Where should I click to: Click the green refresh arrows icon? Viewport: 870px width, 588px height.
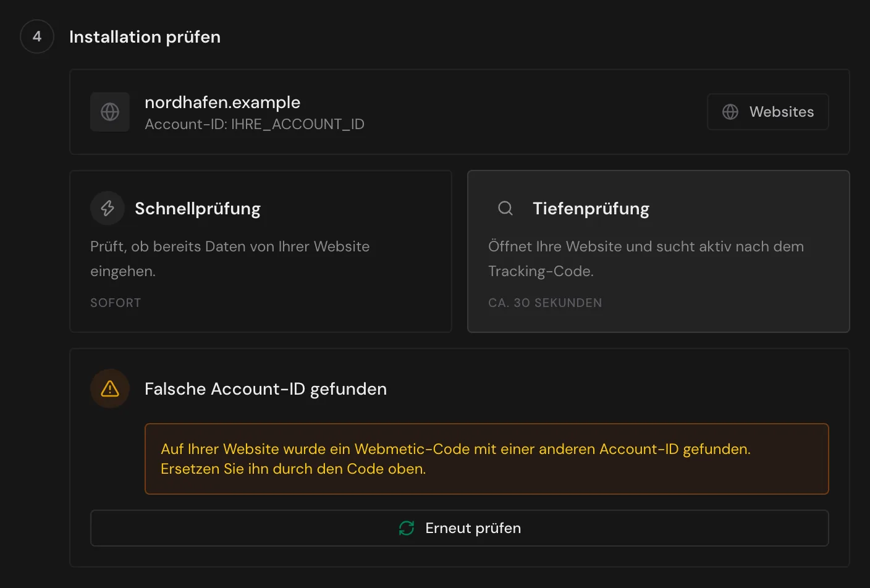(x=407, y=528)
